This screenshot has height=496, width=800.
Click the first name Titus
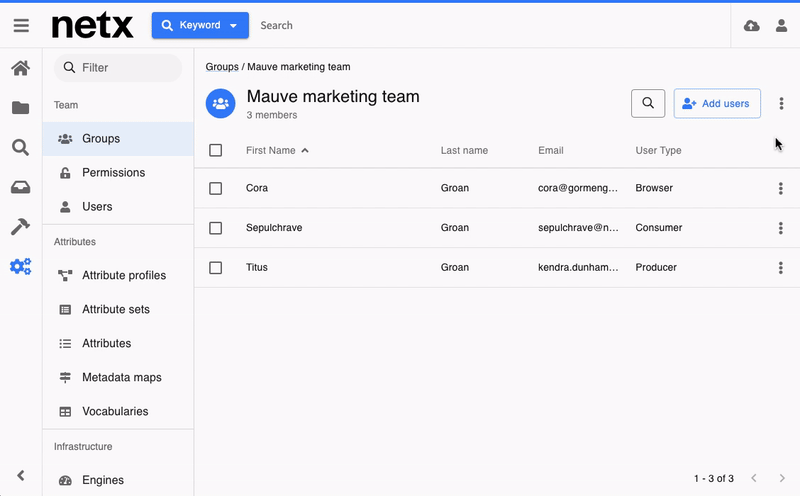coord(257,267)
